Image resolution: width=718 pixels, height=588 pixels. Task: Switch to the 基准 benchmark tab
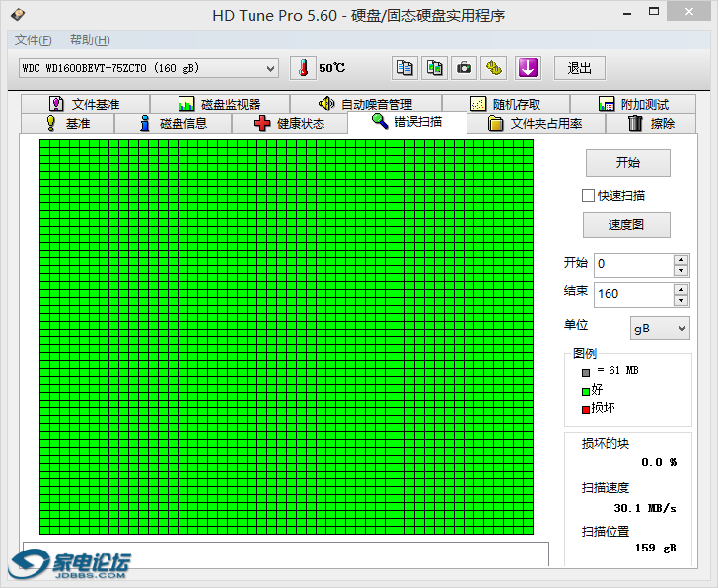click(68, 123)
